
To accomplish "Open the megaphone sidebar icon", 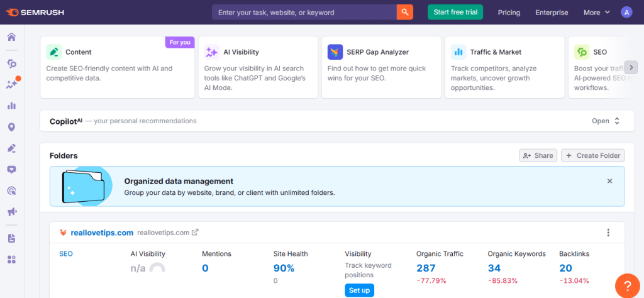I will (x=11, y=212).
